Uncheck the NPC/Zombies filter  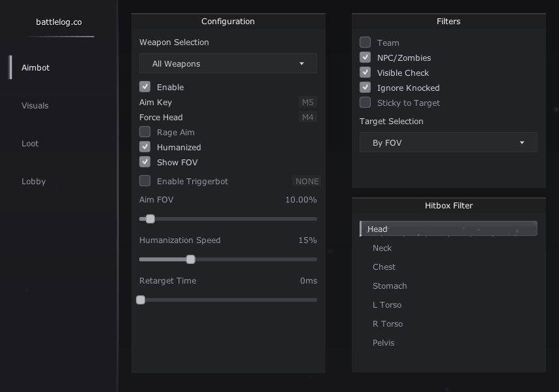tap(365, 57)
